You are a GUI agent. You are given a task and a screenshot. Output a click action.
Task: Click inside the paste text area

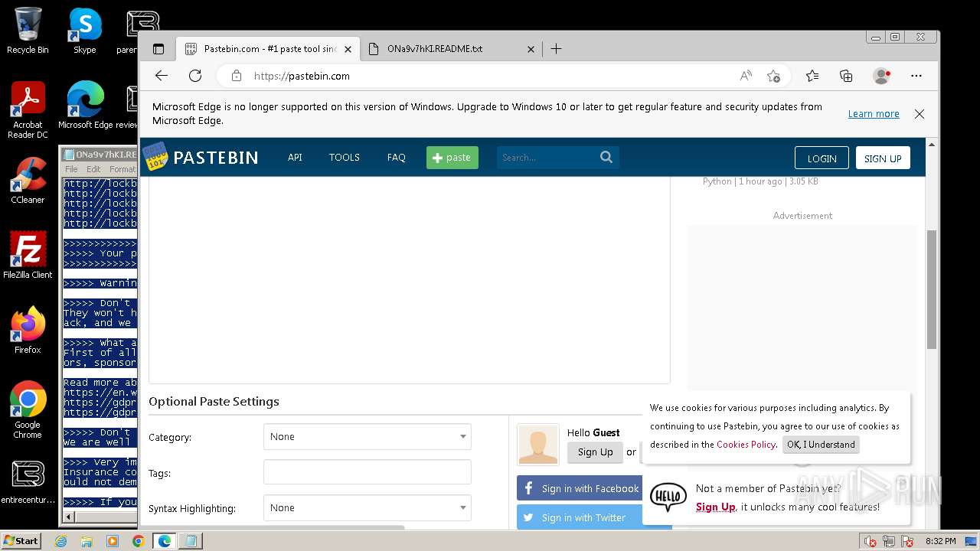(410, 279)
